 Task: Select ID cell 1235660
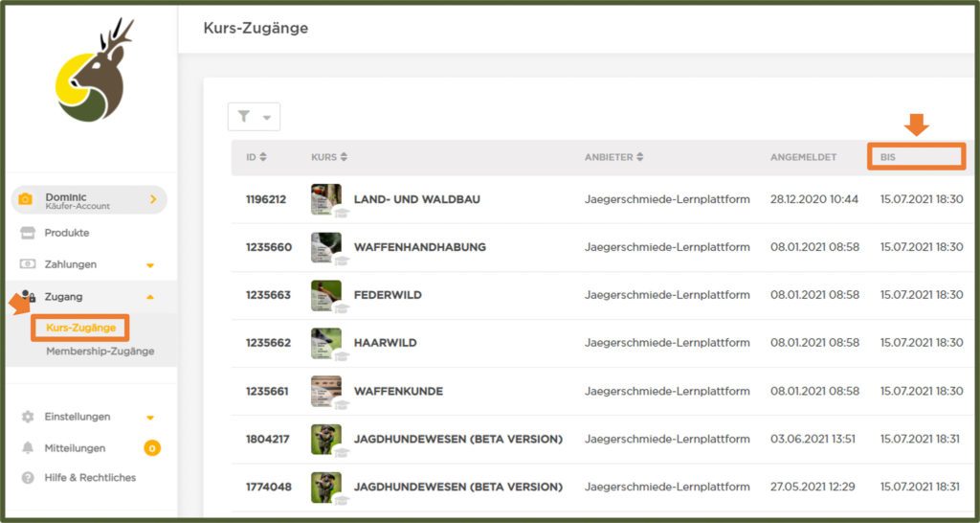pos(269,247)
